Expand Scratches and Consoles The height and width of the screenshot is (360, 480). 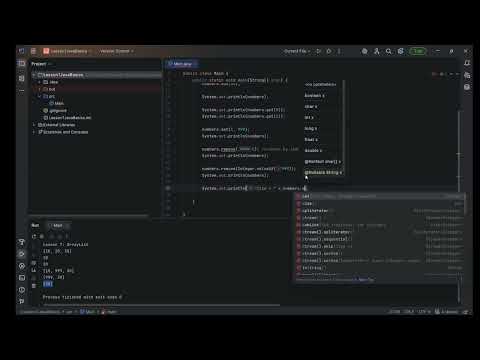coord(34,132)
